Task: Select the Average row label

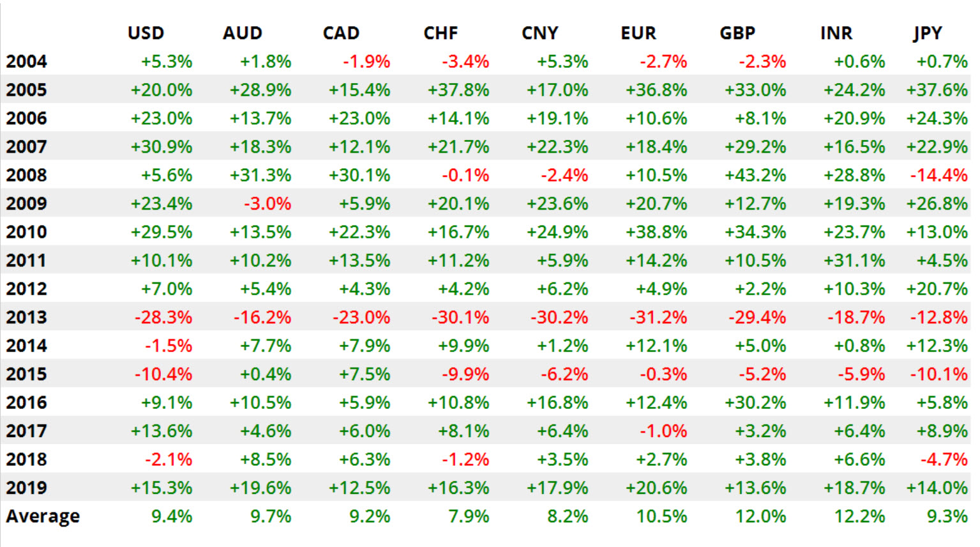Action: click(x=43, y=516)
